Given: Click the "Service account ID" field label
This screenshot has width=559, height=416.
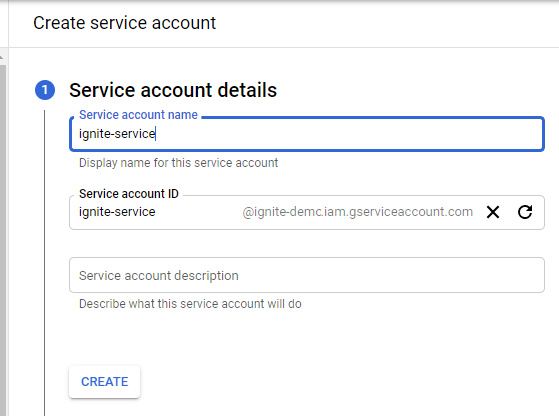Looking at the screenshot, I should pyautogui.click(x=129, y=194).
